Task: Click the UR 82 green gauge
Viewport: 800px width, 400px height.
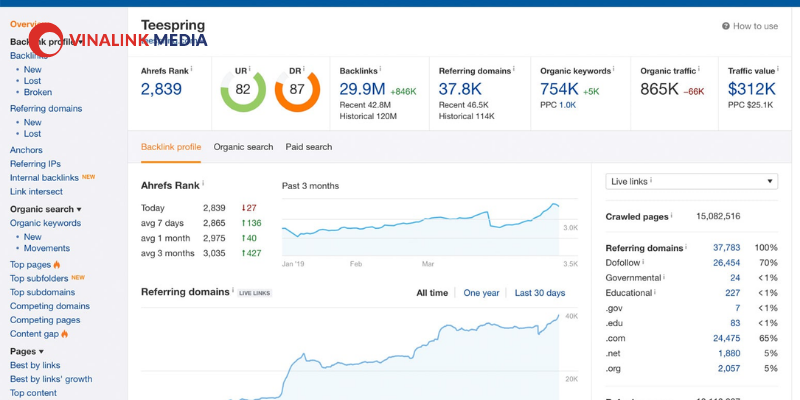Action: (243, 89)
